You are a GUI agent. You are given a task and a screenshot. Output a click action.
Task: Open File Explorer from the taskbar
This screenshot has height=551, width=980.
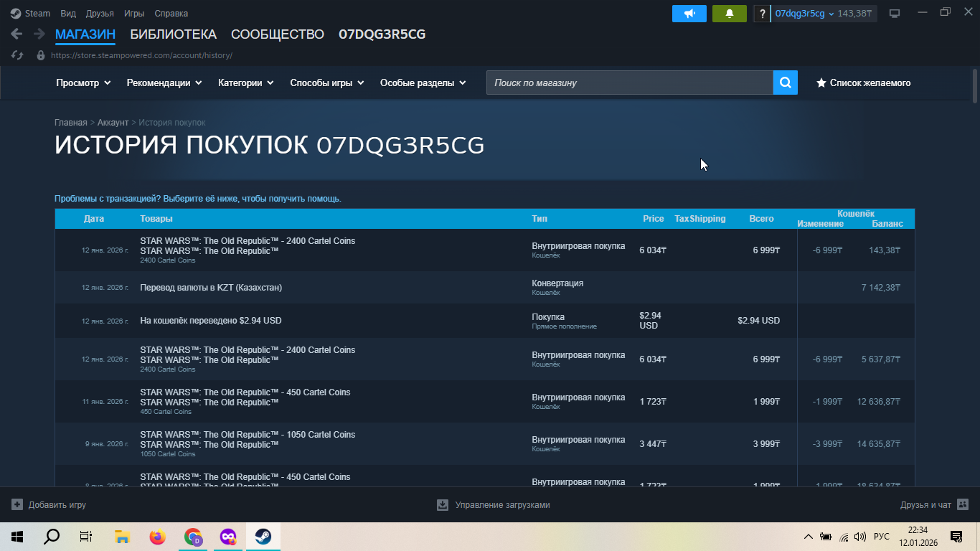tap(122, 537)
